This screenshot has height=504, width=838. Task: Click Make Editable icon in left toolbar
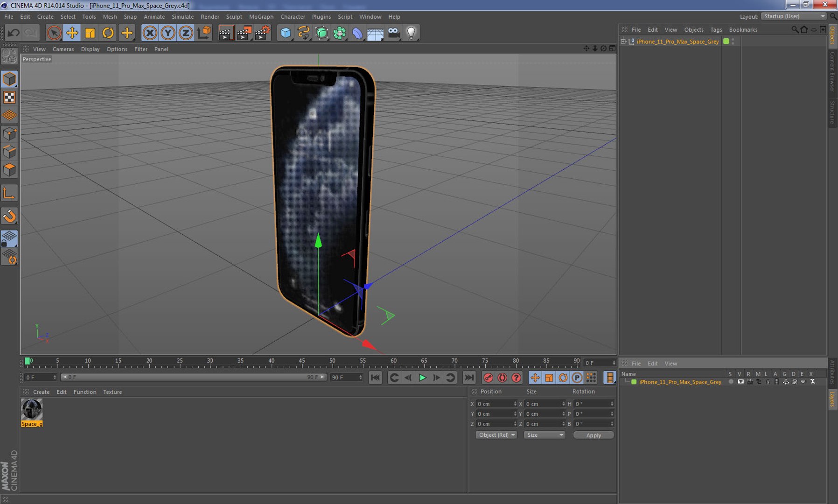point(9,56)
